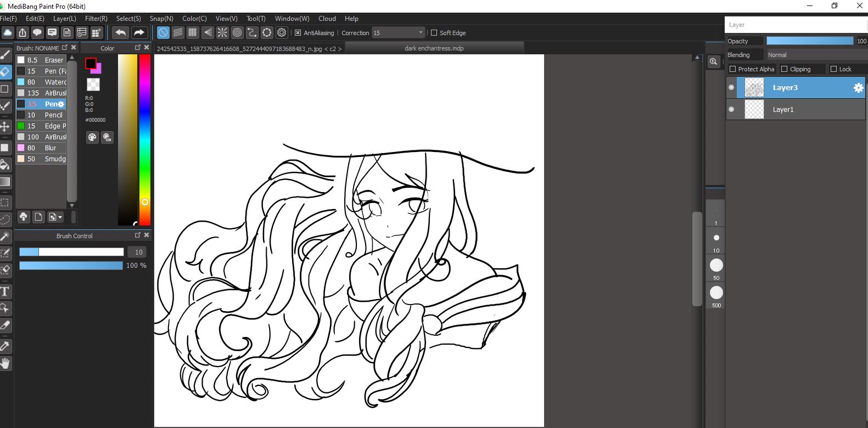Image resolution: width=868 pixels, height=428 pixels.
Task: Select the Select Pen tool
Action: 5,253
